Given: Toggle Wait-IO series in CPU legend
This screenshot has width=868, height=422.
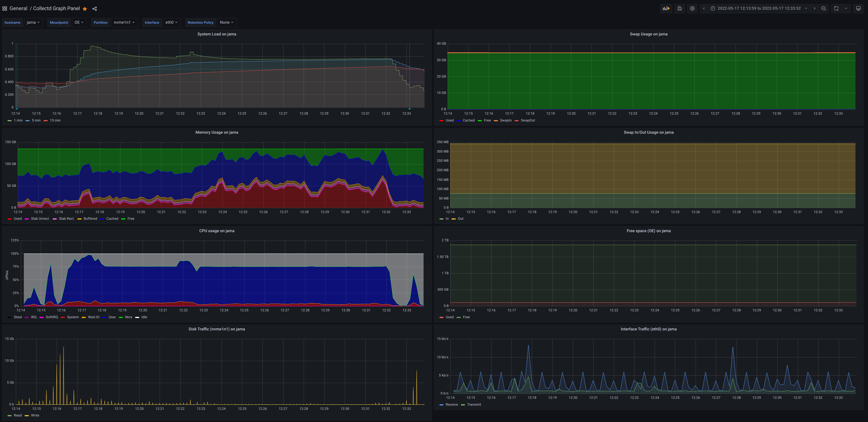Looking at the screenshot, I should point(94,317).
